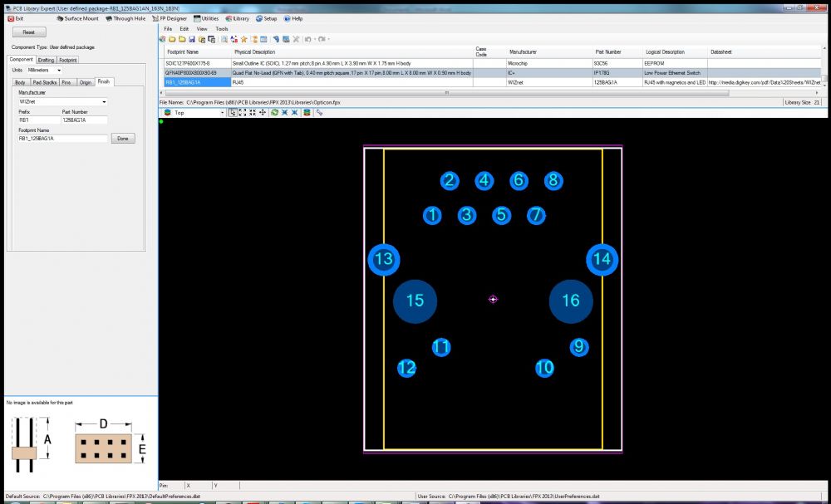831x504 pixels.
Task: Click the image icon right of the blue tag
Action: (286, 39)
